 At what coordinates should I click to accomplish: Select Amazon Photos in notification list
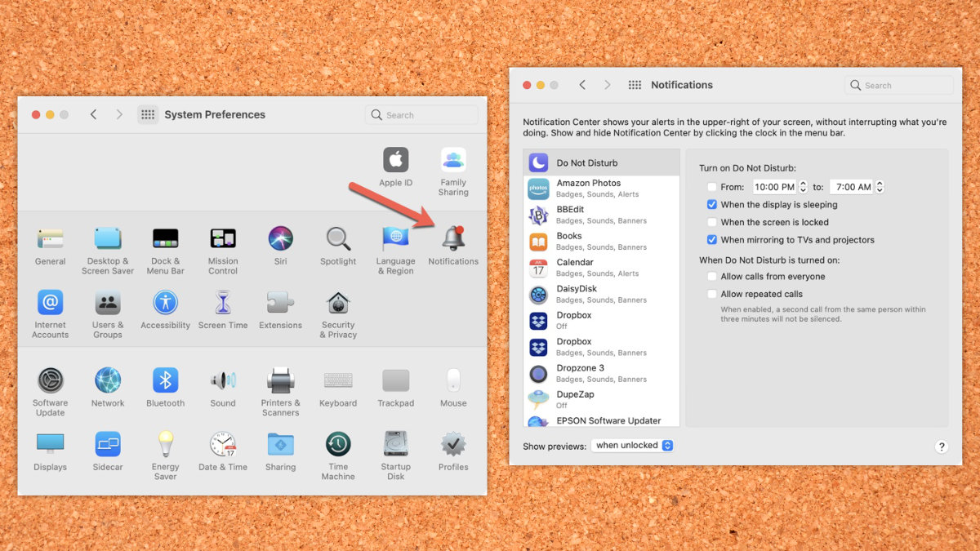pos(601,189)
